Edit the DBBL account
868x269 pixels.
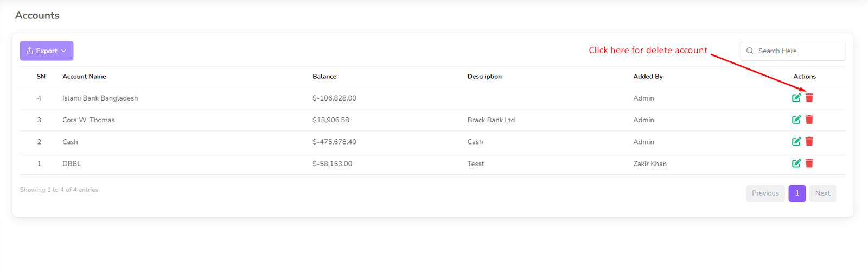[x=796, y=163]
